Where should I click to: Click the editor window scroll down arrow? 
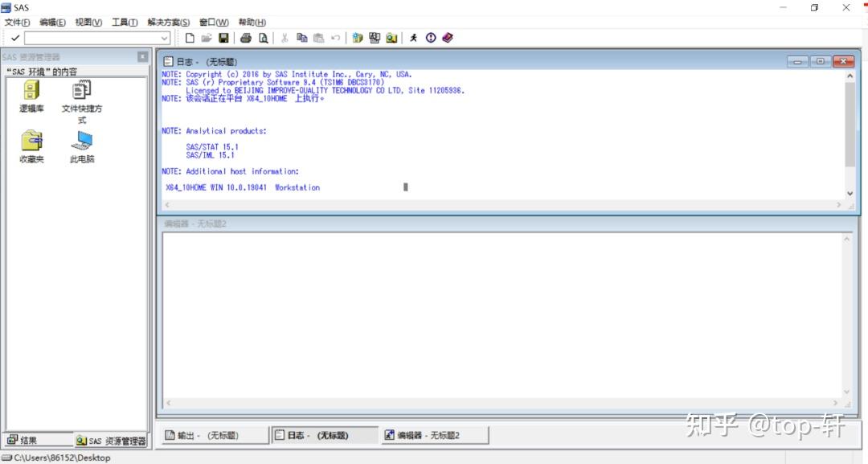coord(846,392)
